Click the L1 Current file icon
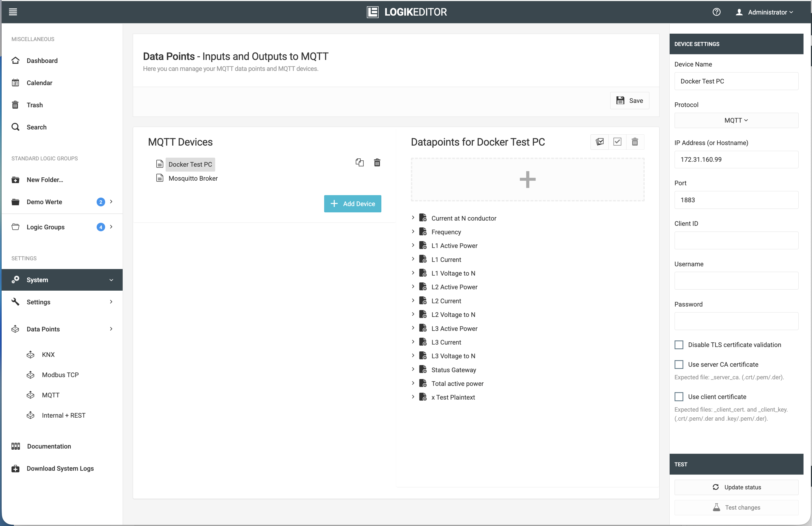The image size is (812, 526). click(423, 259)
